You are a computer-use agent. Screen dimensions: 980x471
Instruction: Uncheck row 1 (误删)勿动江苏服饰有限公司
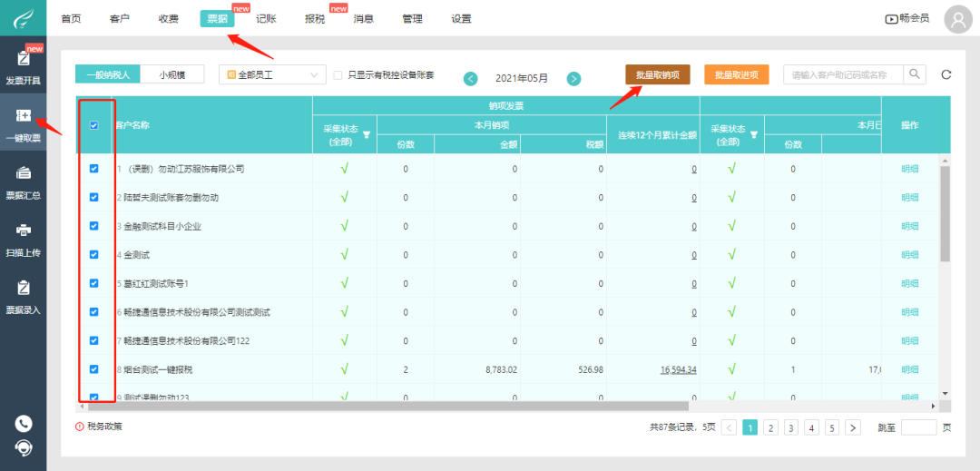pyautogui.click(x=94, y=168)
